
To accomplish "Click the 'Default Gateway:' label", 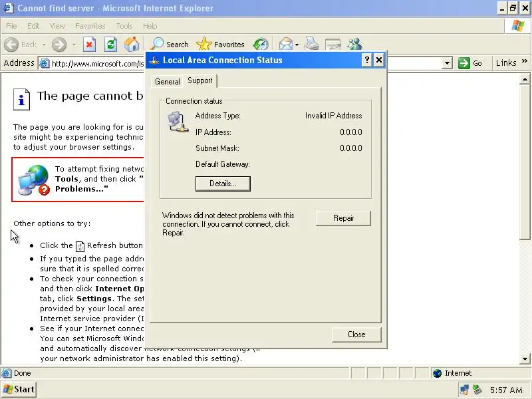I will pyautogui.click(x=223, y=164).
